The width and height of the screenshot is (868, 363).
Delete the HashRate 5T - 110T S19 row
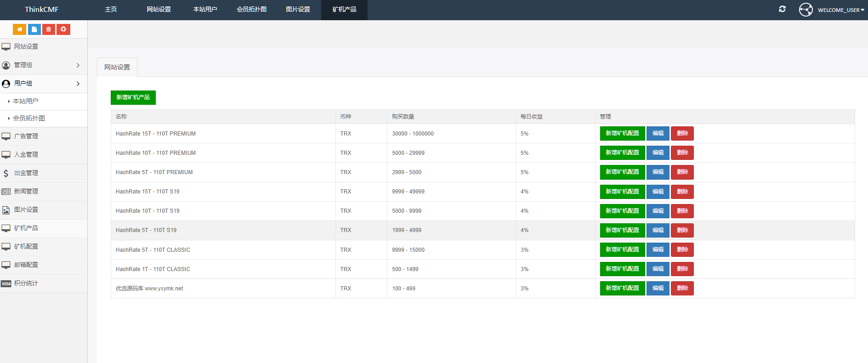pyautogui.click(x=682, y=230)
